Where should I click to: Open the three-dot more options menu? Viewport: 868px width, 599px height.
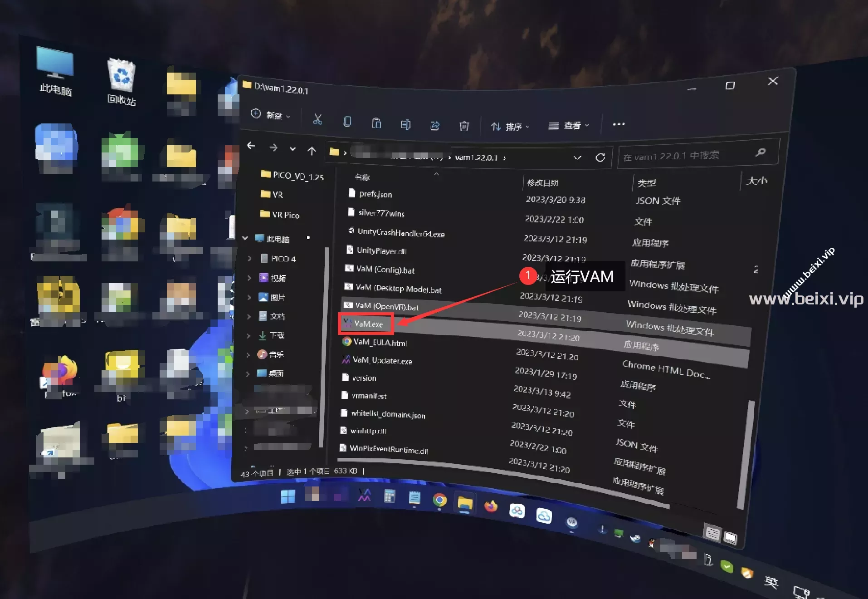(x=619, y=124)
